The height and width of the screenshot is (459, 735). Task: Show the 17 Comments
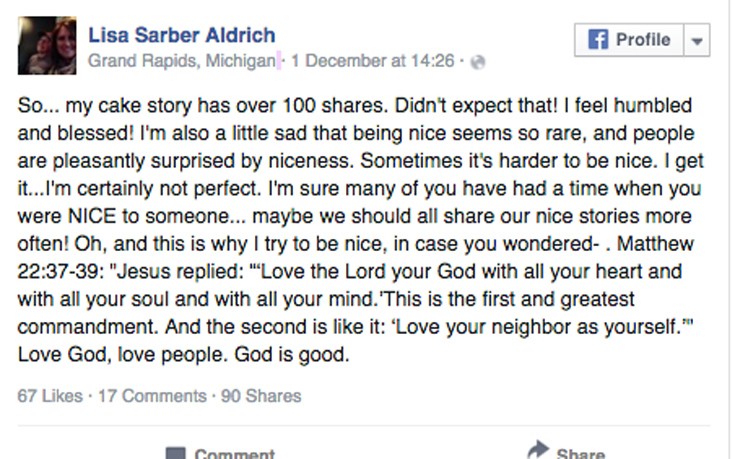coord(151,396)
